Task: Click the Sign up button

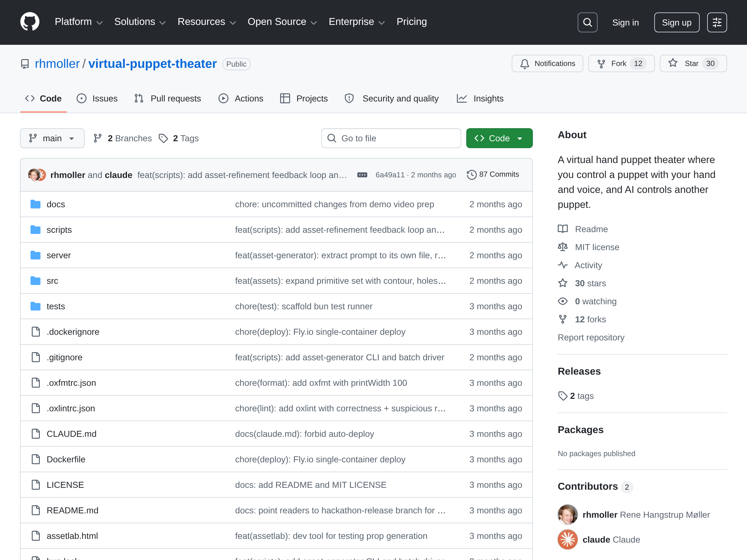Action: [676, 22]
